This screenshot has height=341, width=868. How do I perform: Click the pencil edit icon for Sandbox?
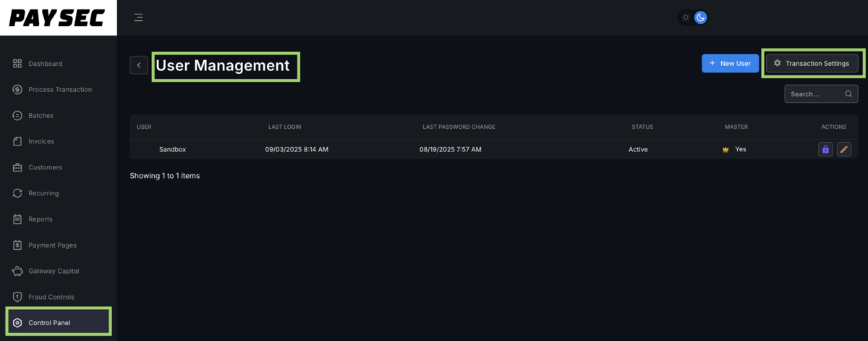[843, 149]
